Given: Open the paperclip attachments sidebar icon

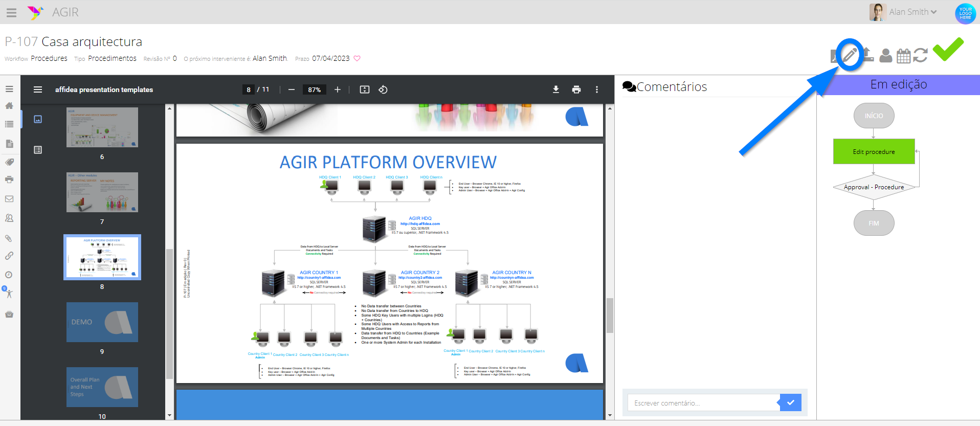Looking at the screenshot, I should point(9,238).
